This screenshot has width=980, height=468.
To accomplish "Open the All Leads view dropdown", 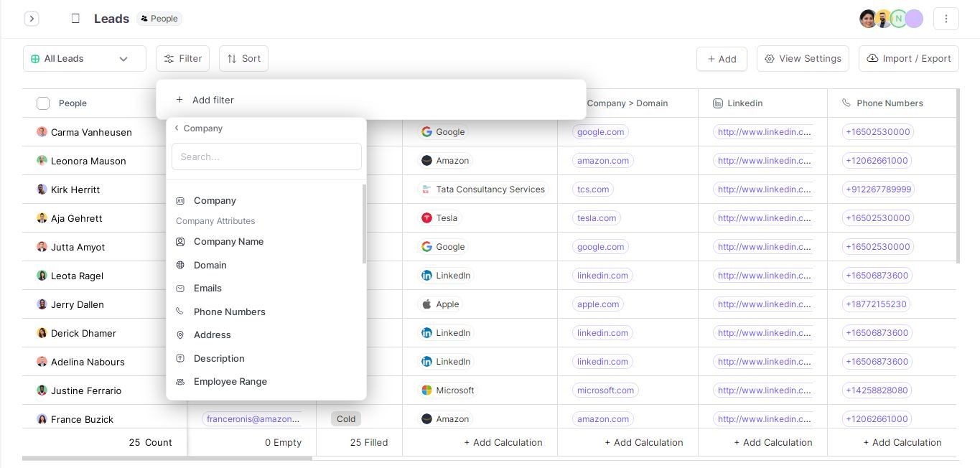I will (84, 58).
